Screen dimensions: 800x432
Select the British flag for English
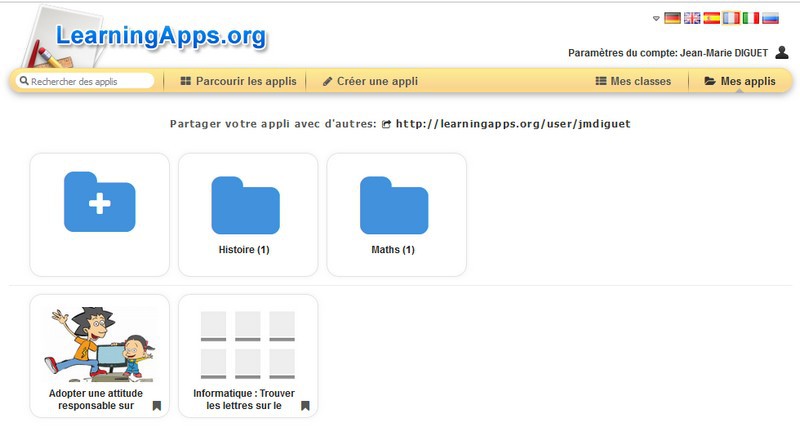tap(691, 18)
